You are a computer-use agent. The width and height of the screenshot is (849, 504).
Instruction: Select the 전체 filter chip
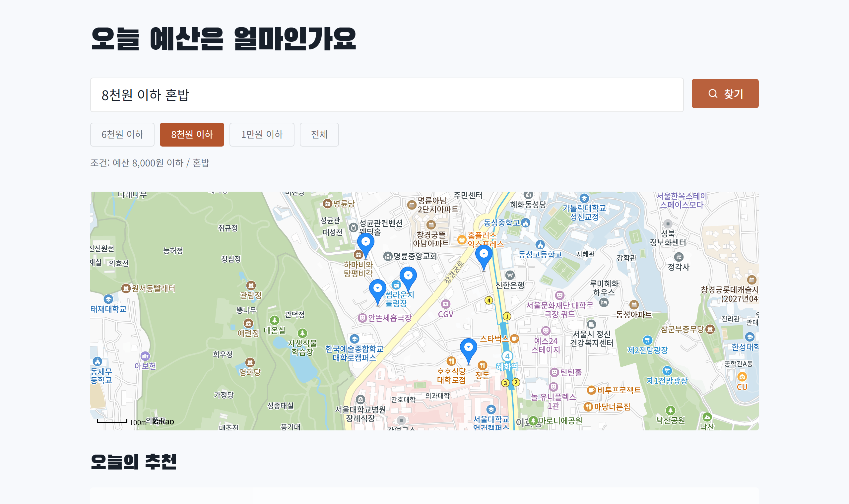click(x=319, y=135)
